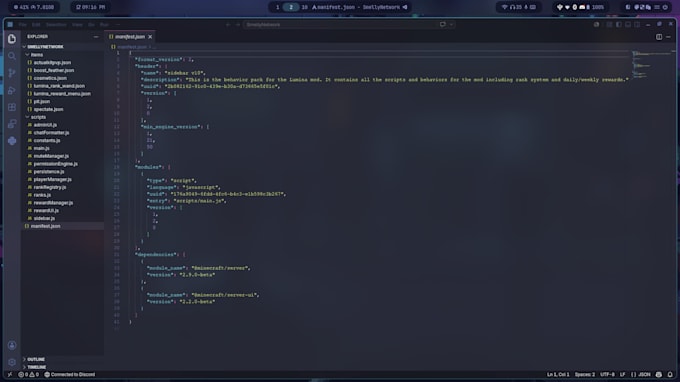Click the Split Editor Right icon

point(659,37)
